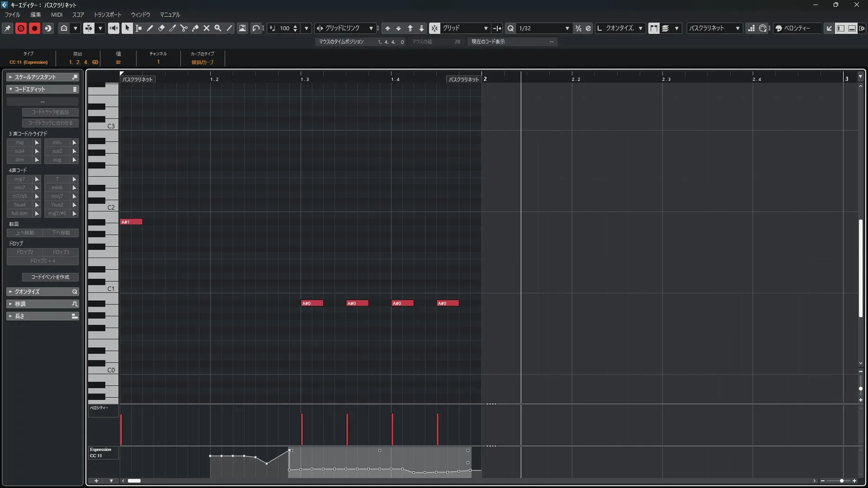
Task: Select the Erase tool
Action: pyautogui.click(x=161, y=28)
